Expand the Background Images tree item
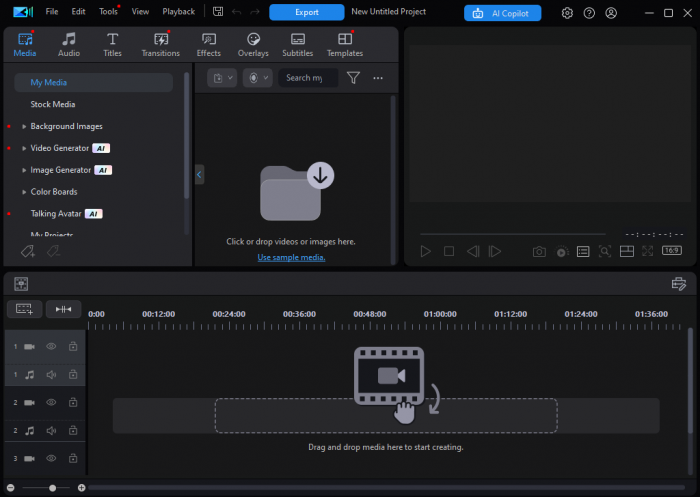The height and width of the screenshot is (497, 700). coord(24,126)
